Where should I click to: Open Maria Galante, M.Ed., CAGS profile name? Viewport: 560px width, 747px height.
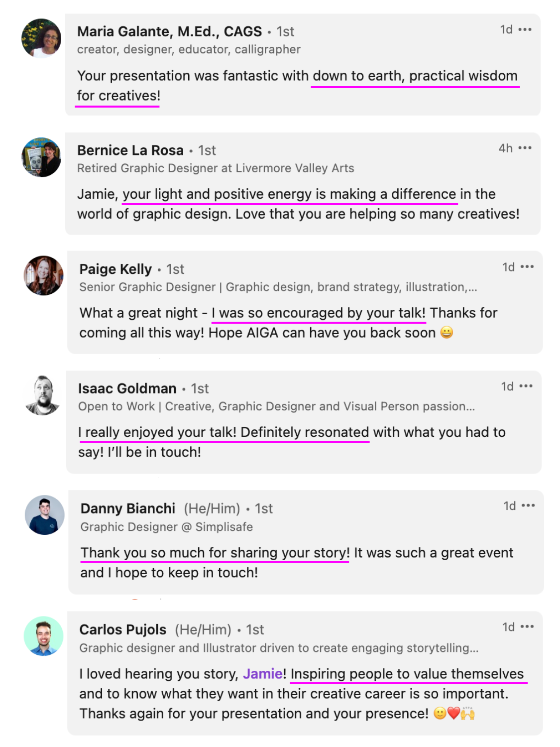169,31
